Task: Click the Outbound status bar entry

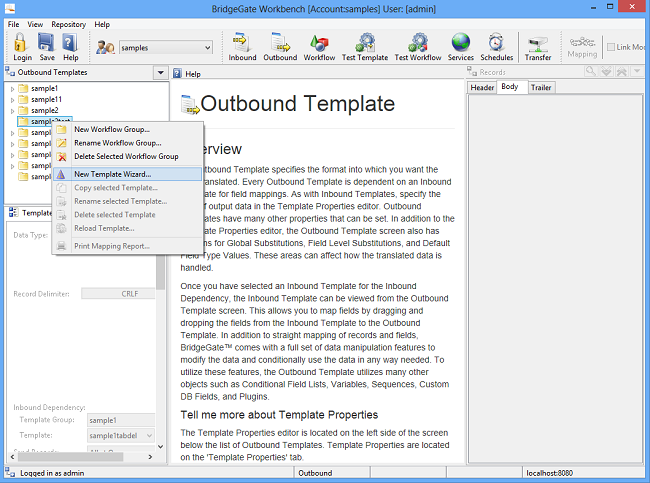Action: (x=315, y=473)
